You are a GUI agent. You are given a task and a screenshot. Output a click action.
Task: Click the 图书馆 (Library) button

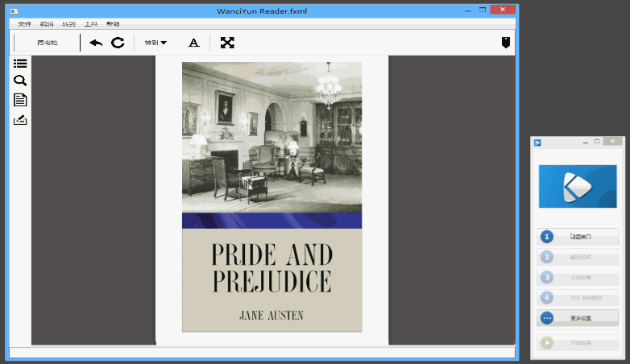point(47,43)
